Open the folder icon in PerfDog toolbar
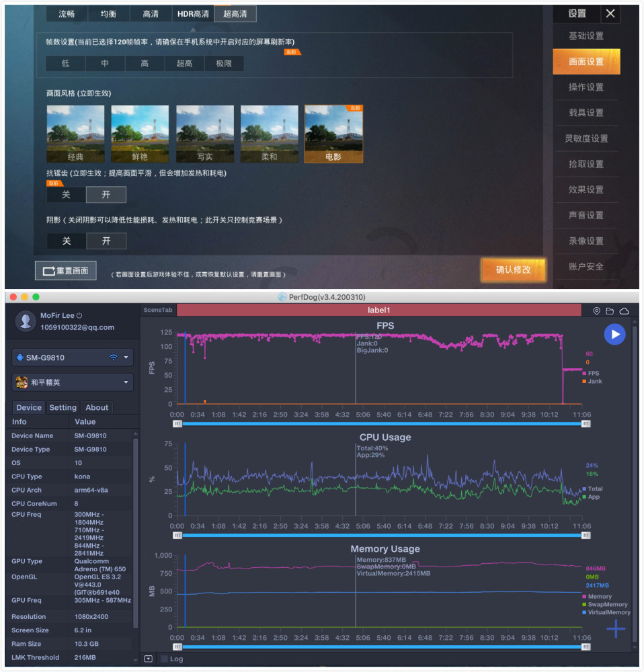Viewport: 644px width, 672px height. coord(609,311)
